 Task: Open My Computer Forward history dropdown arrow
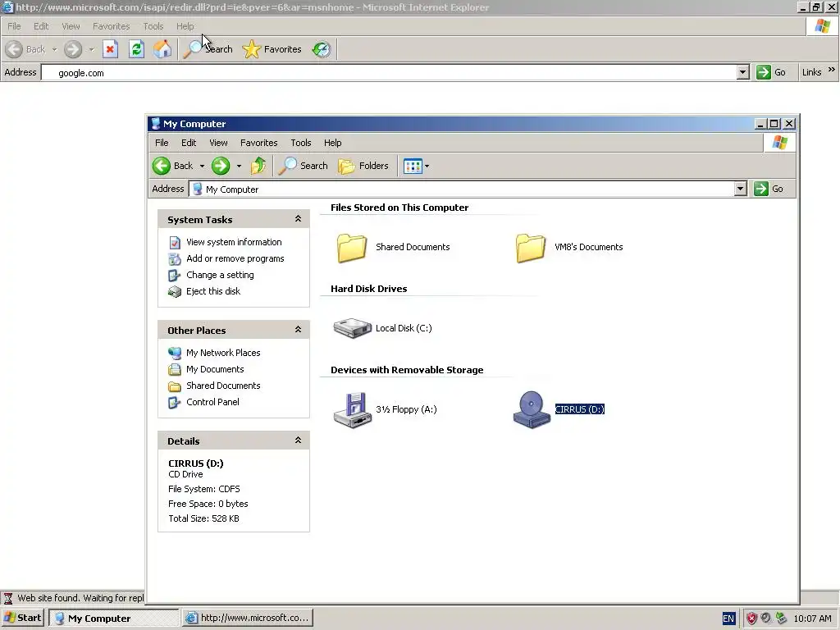pos(239,166)
